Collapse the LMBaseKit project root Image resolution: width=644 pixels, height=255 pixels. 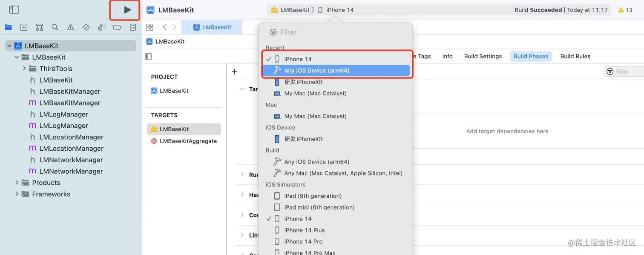click(x=9, y=46)
